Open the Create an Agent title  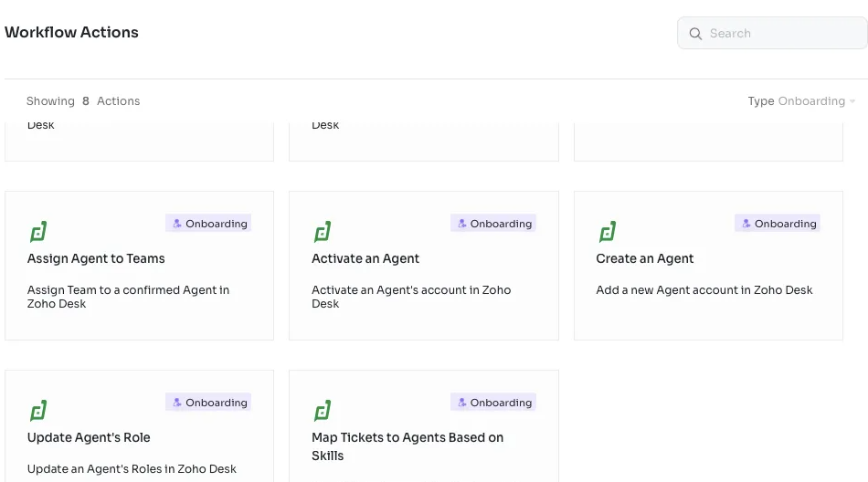click(x=644, y=258)
